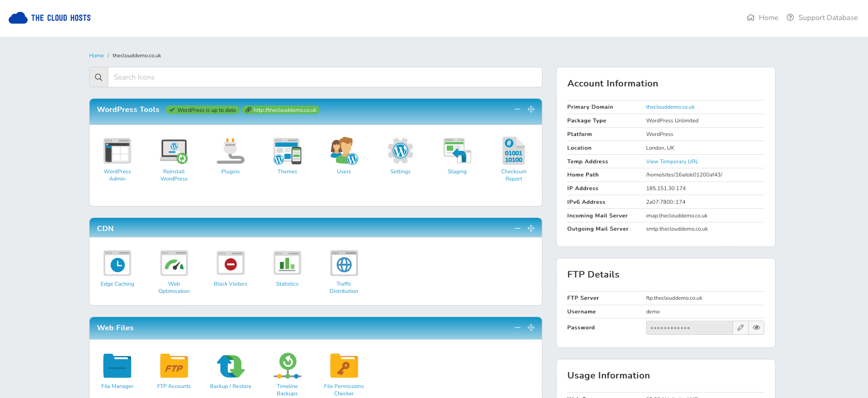Screen dimensions: 868x398
Task: Select the London, UK location text
Action: coord(660,148)
